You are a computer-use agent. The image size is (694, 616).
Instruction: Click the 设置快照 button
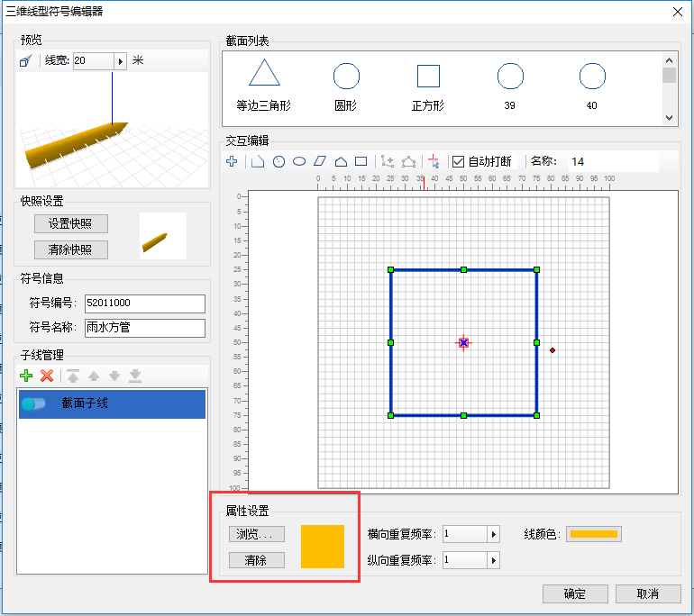(x=71, y=223)
